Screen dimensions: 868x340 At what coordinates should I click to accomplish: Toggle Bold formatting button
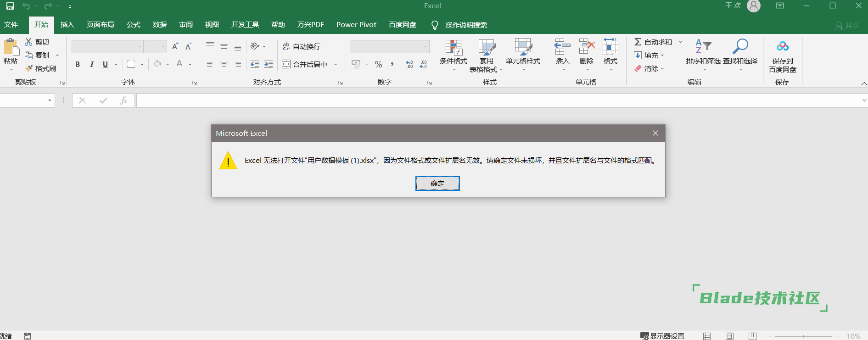[78, 64]
